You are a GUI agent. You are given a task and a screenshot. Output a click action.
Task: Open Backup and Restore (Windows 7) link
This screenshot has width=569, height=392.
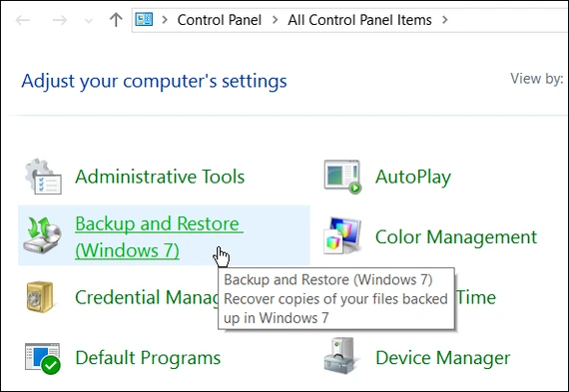click(159, 236)
